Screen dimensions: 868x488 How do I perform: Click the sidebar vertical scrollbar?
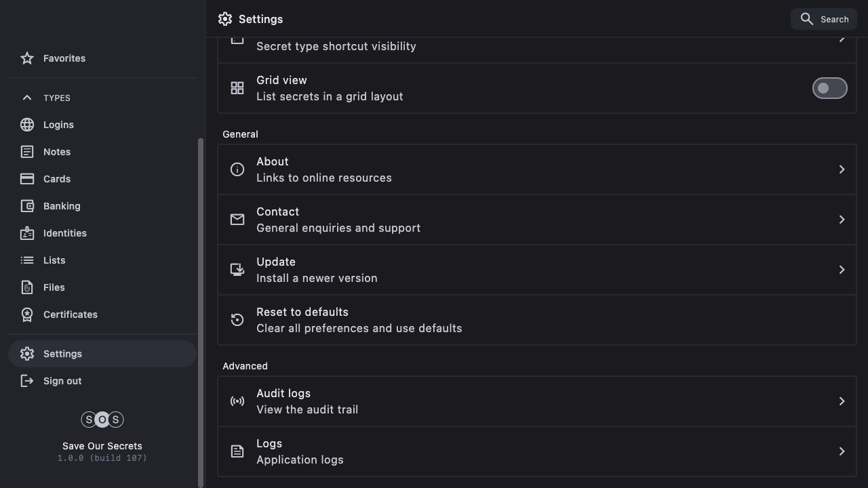point(200,312)
